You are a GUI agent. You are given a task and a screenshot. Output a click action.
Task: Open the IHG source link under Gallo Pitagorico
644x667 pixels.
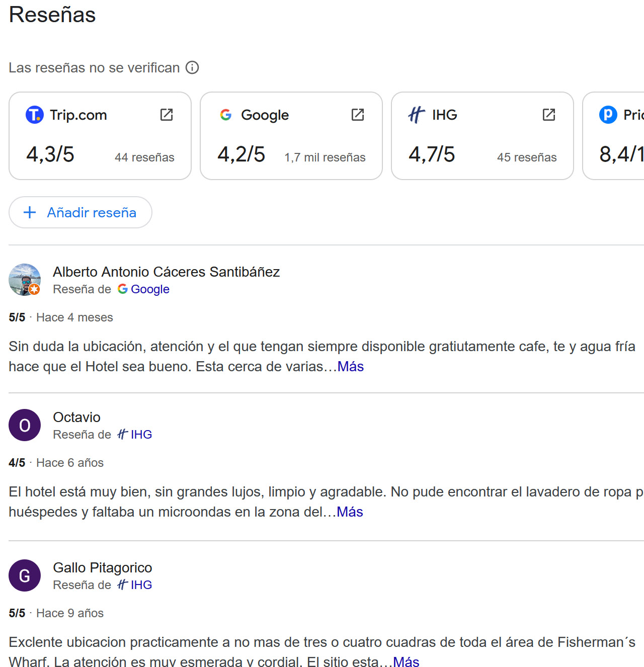(x=141, y=585)
